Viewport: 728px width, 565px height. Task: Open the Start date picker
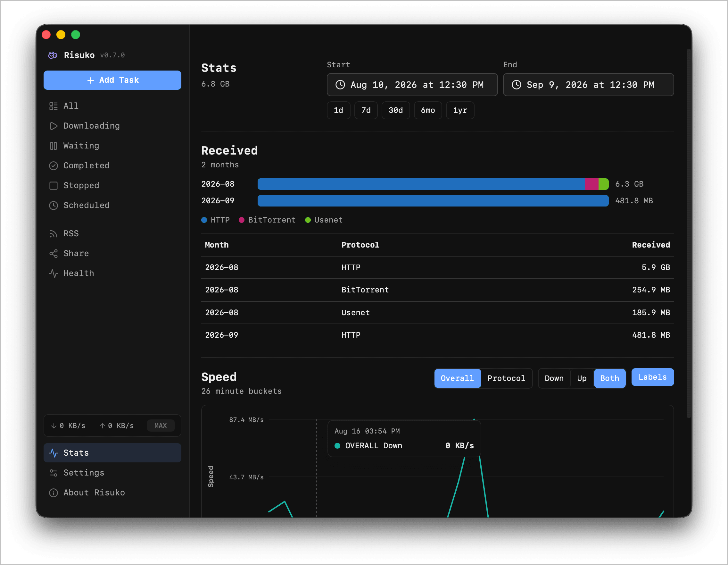click(412, 85)
